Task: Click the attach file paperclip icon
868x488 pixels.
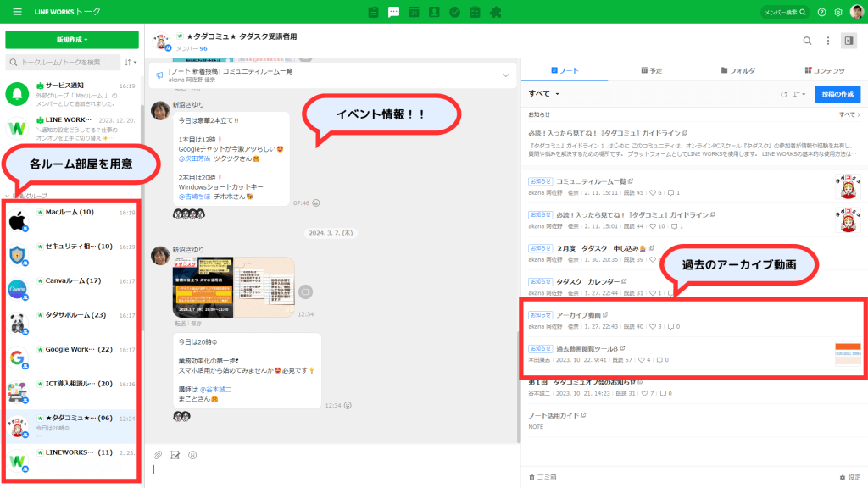Action: (x=158, y=455)
